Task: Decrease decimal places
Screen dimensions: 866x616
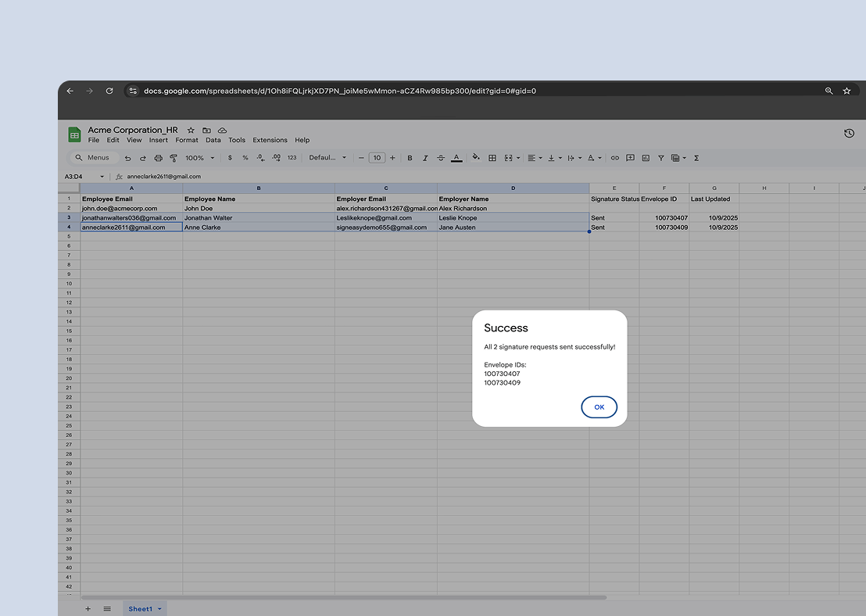Action: pyautogui.click(x=260, y=158)
